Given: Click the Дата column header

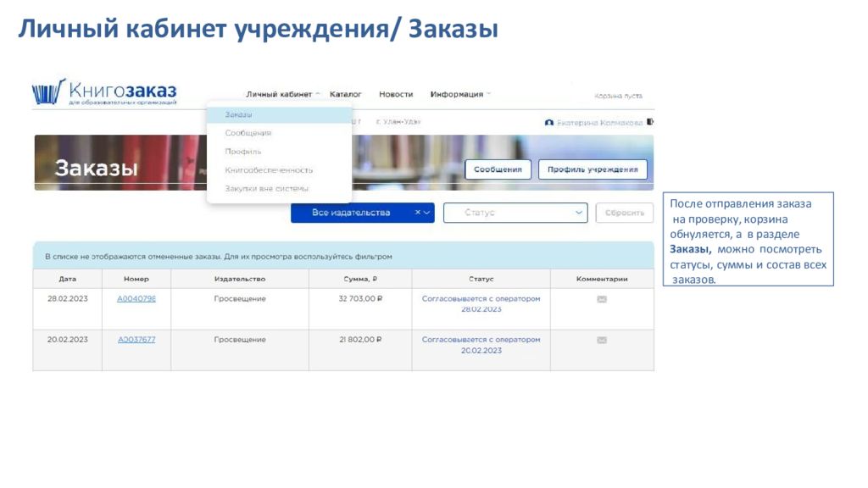Looking at the screenshot, I should point(68,279).
